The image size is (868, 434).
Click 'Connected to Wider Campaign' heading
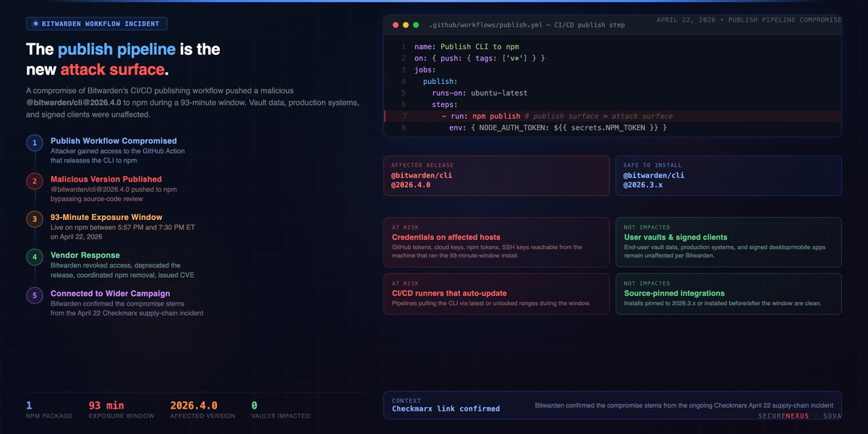click(x=110, y=294)
